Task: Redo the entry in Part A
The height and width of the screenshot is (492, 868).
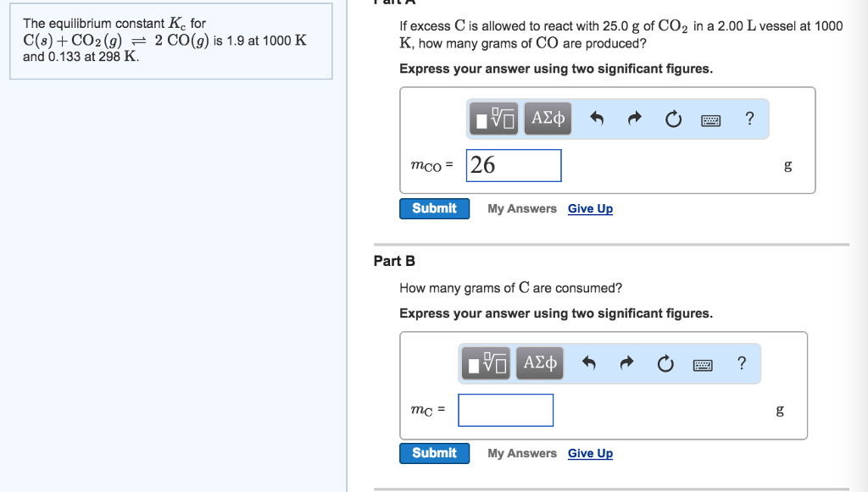Action: [x=634, y=119]
